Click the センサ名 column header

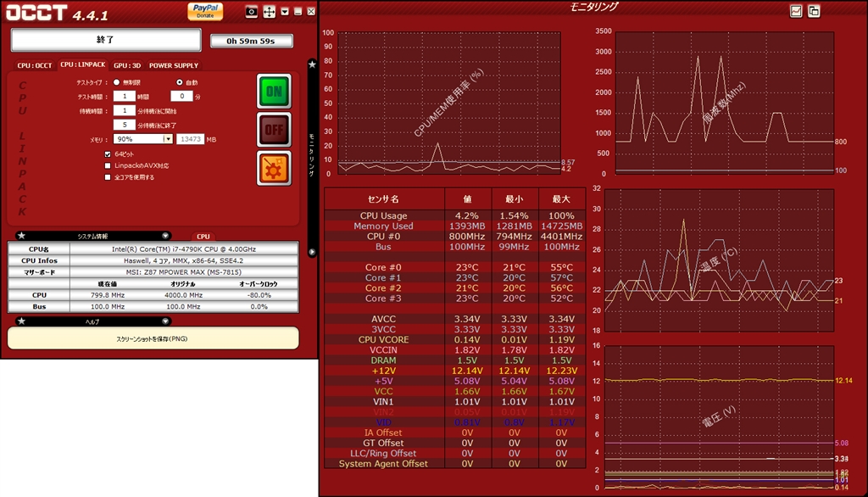[x=384, y=199]
